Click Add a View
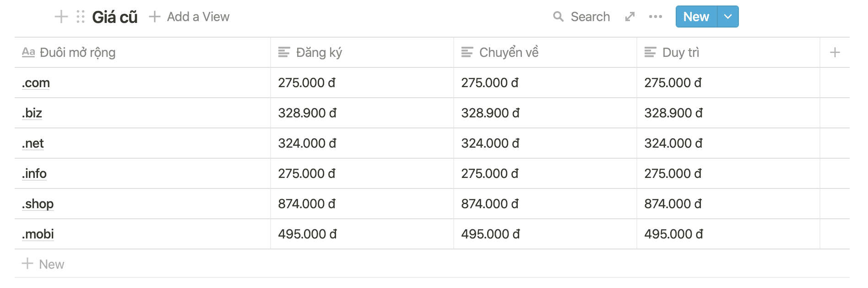 [x=190, y=17]
